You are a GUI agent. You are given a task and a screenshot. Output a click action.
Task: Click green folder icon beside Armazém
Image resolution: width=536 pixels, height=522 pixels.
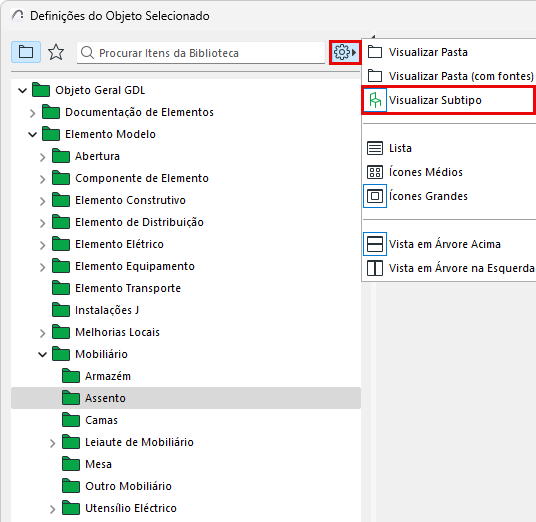tap(71, 376)
